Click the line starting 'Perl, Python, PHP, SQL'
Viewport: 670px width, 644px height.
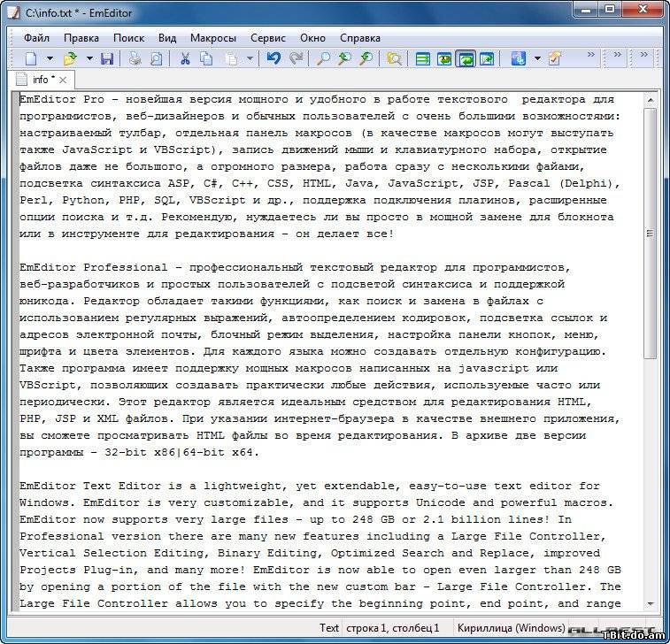pyautogui.click(x=313, y=200)
